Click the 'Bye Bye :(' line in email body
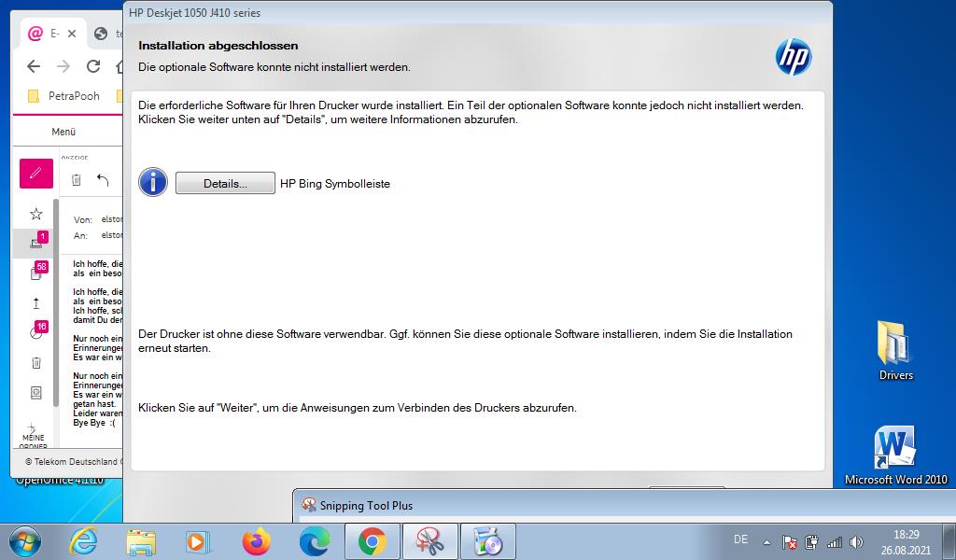The image size is (956, 560). coord(94,423)
